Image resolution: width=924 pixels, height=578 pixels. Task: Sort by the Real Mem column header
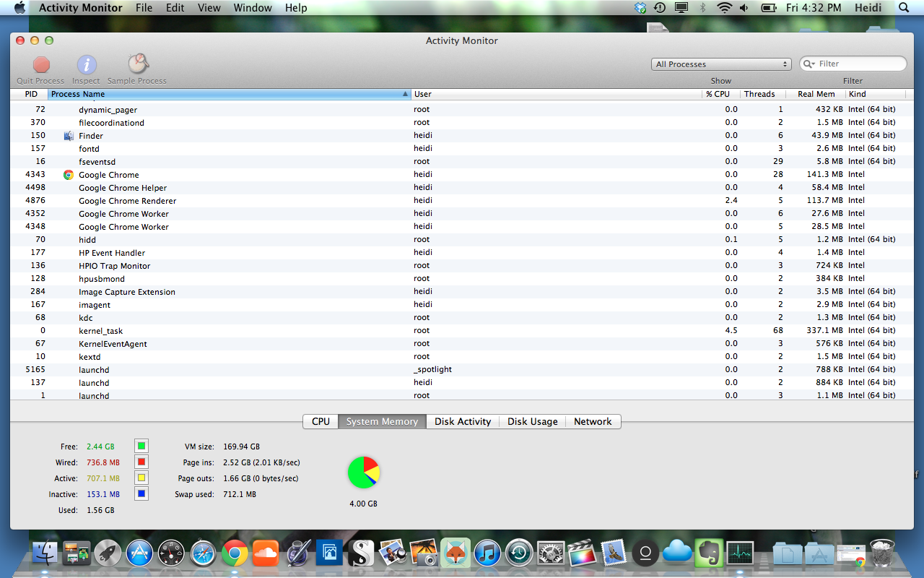coord(816,94)
